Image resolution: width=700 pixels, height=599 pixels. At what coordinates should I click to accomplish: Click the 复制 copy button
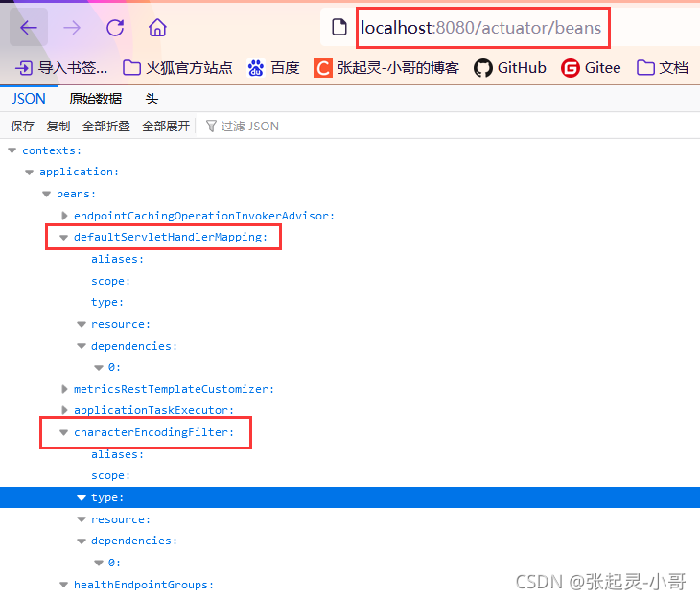click(x=58, y=127)
